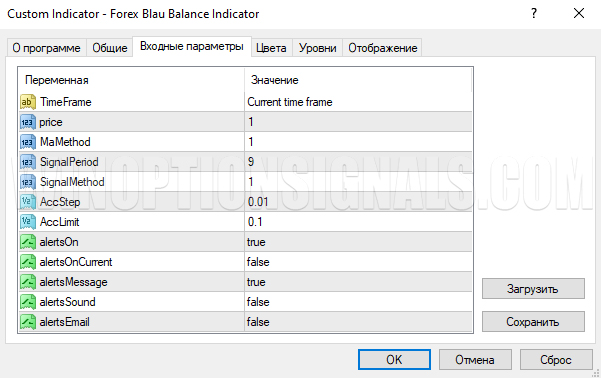Screen dimensions: 601x378
Task: Select the price variable name
Action: pyautogui.click(x=51, y=122)
